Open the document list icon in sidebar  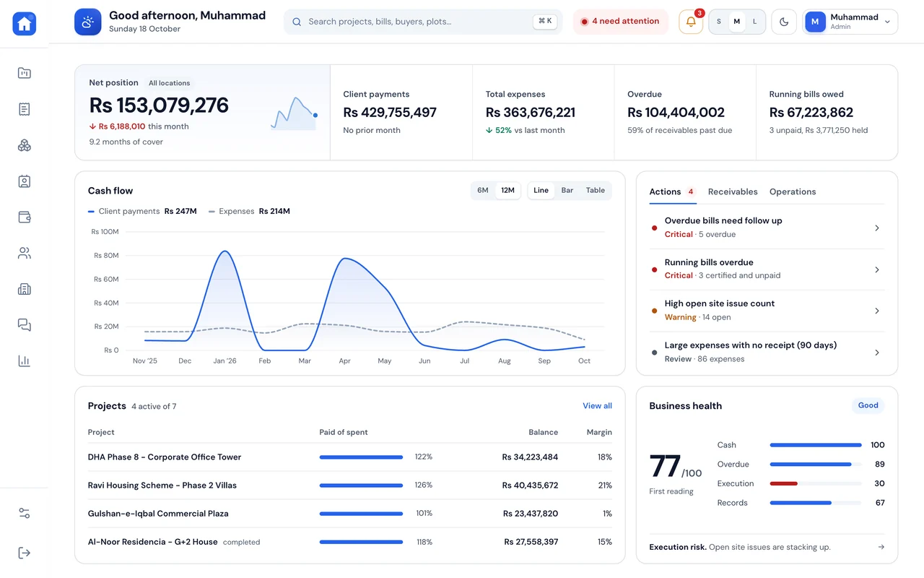(x=25, y=109)
